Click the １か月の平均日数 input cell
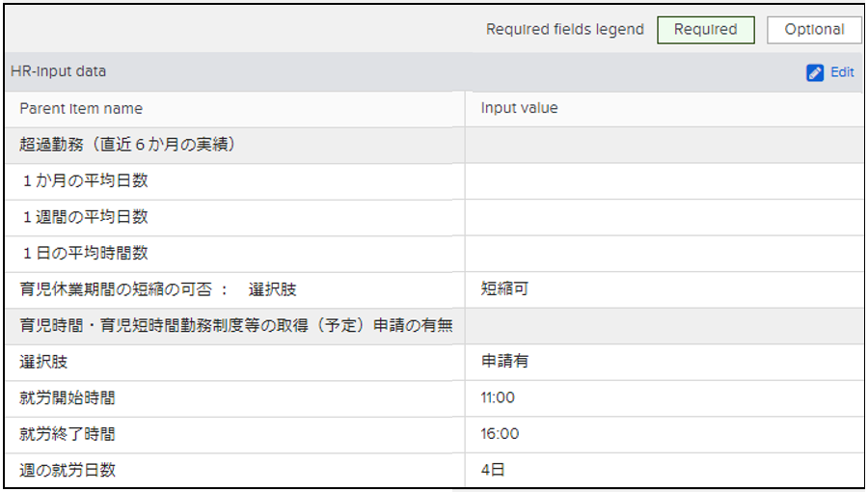Image resolution: width=868 pixels, height=492 pixels. point(665,181)
